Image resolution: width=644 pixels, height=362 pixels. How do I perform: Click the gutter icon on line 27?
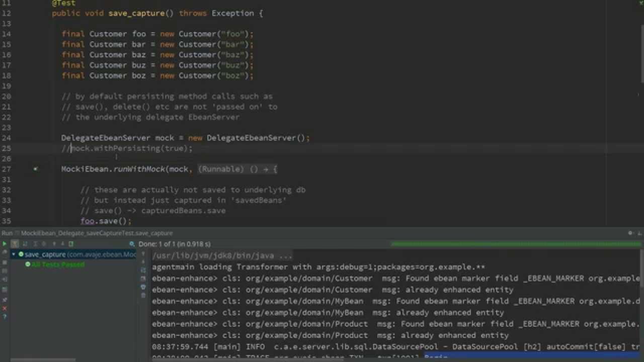(x=35, y=169)
